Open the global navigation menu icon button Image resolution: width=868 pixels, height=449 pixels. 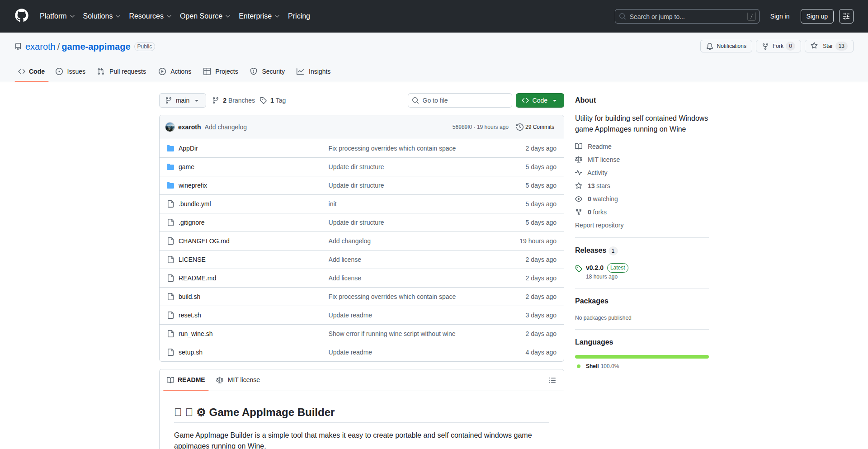pyautogui.click(x=846, y=16)
